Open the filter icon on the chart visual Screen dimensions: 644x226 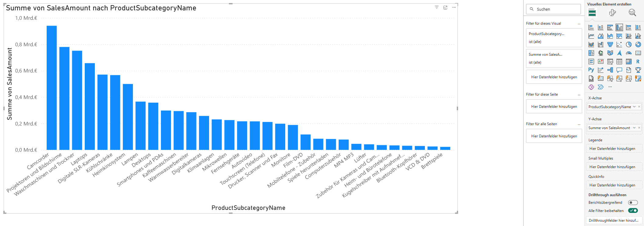[437, 7]
